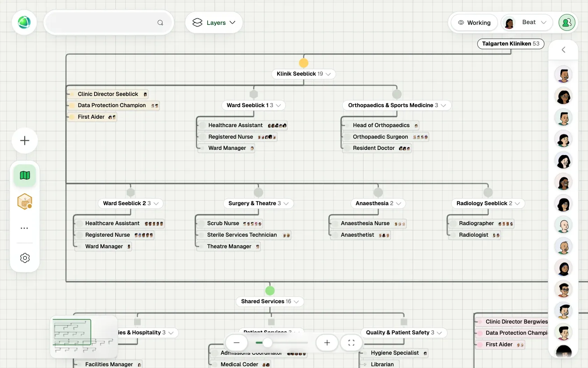Click the search magnifier icon

[x=160, y=23]
